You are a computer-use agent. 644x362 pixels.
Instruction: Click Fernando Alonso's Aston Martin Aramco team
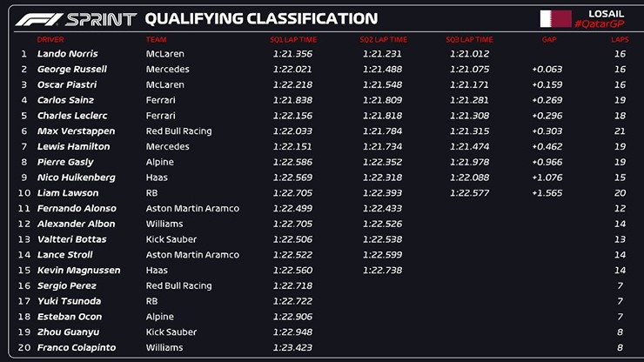[192, 209]
